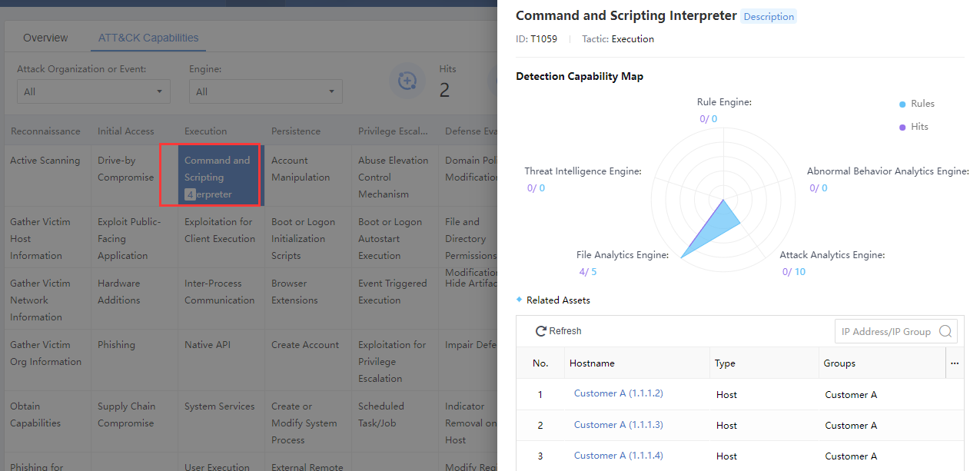The width and height of the screenshot is (980, 471).
Task: Expand the Engine filter dropdown
Action: pyautogui.click(x=265, y=91)
